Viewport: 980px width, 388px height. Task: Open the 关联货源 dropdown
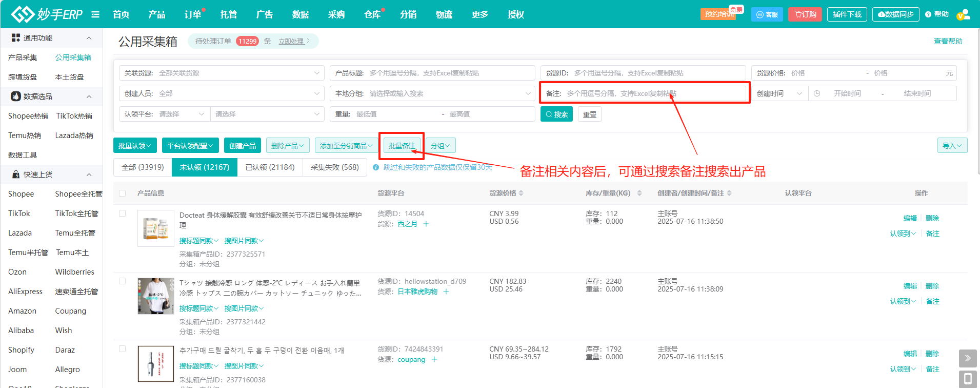(x=222, y=73)
